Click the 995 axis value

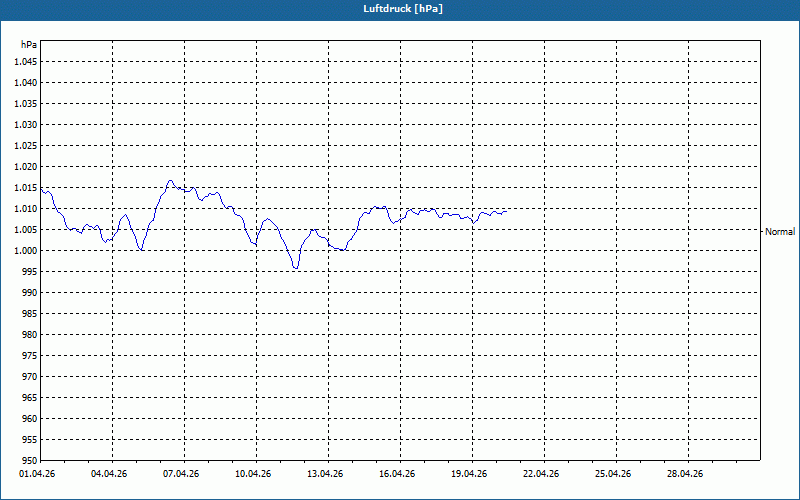click(x=30, y=271)
